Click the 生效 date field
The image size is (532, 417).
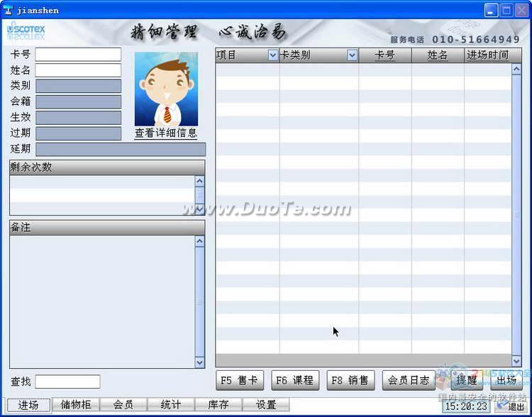(x=78, y=118)
